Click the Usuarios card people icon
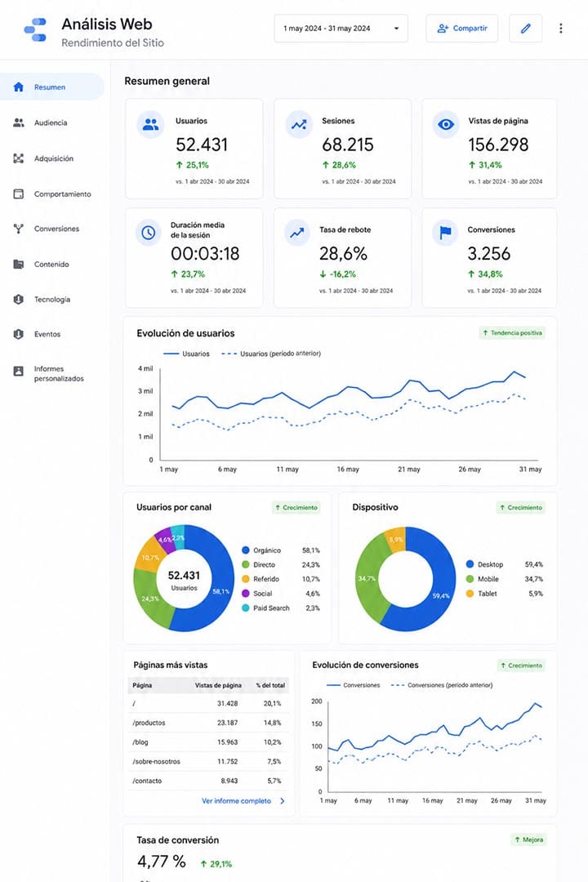The image size is (588, 882). pyautogui.click(x=150, y=124)
